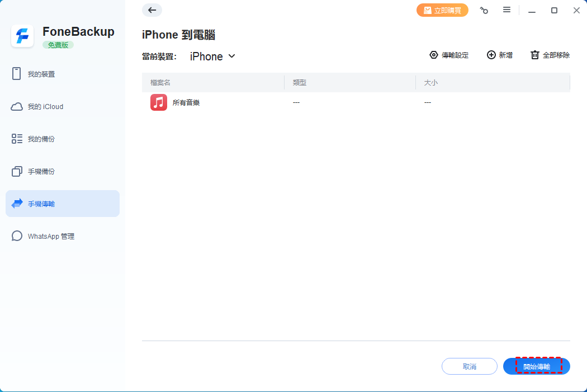Open 我的裝置 in sidebar
This screenshot has height=392, width=587.
[x=41, y=74]
